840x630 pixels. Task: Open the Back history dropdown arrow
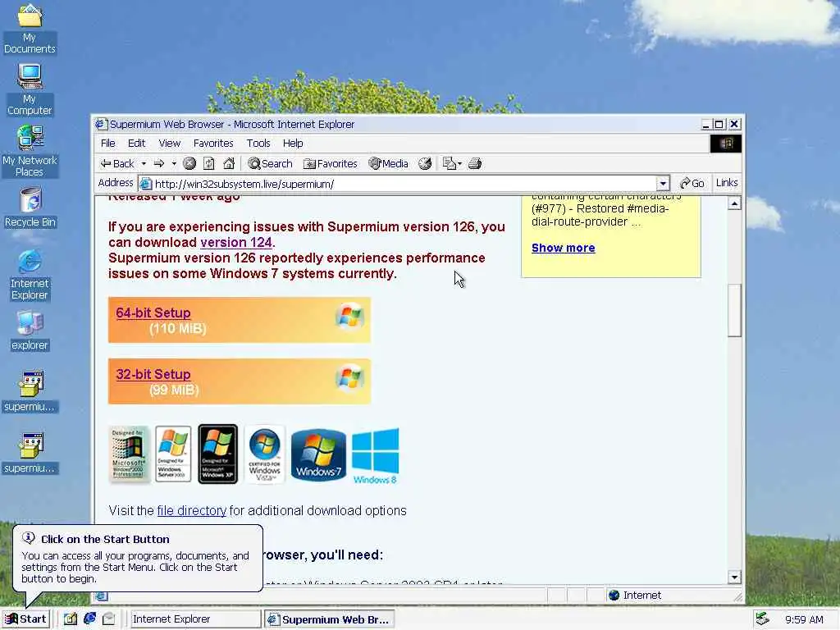click(144, 164)
